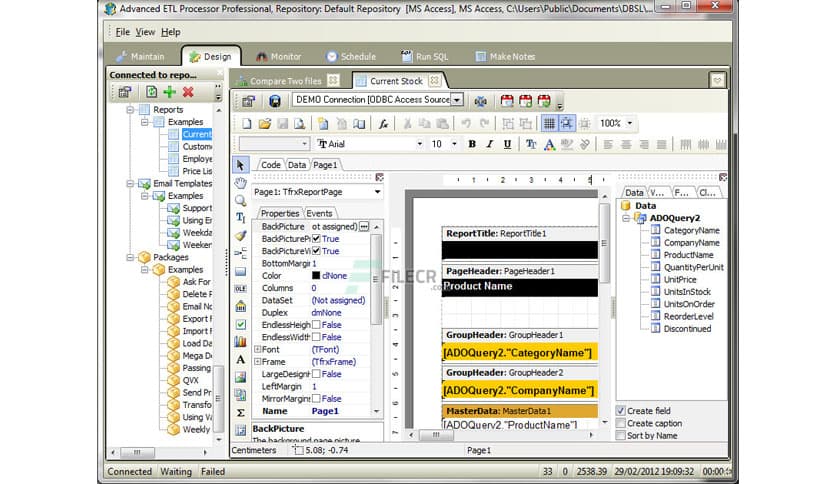
Task: Toggle MirrorMargins False checkbox
Action: coord(316,399)
